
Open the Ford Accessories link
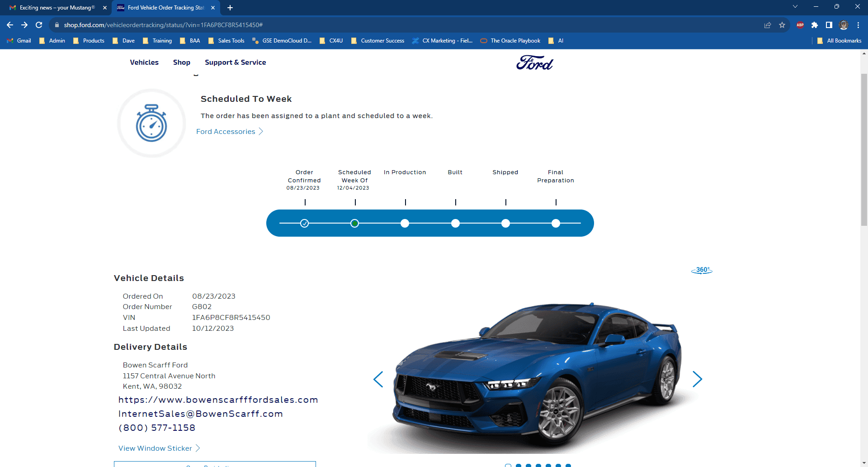[230, 132]
